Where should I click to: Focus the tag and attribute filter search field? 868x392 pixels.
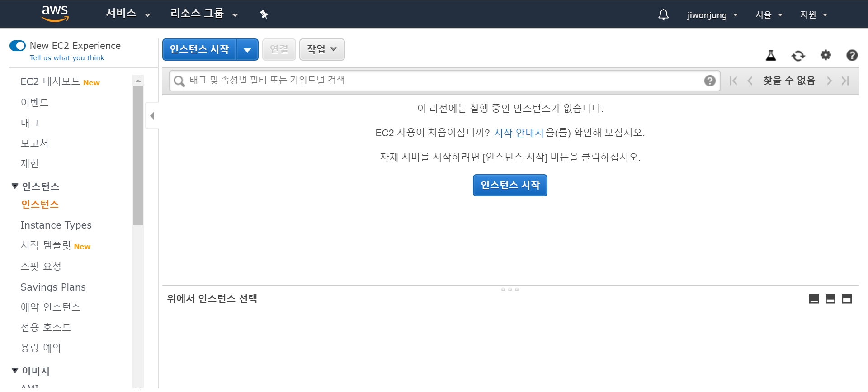[444, 81]
